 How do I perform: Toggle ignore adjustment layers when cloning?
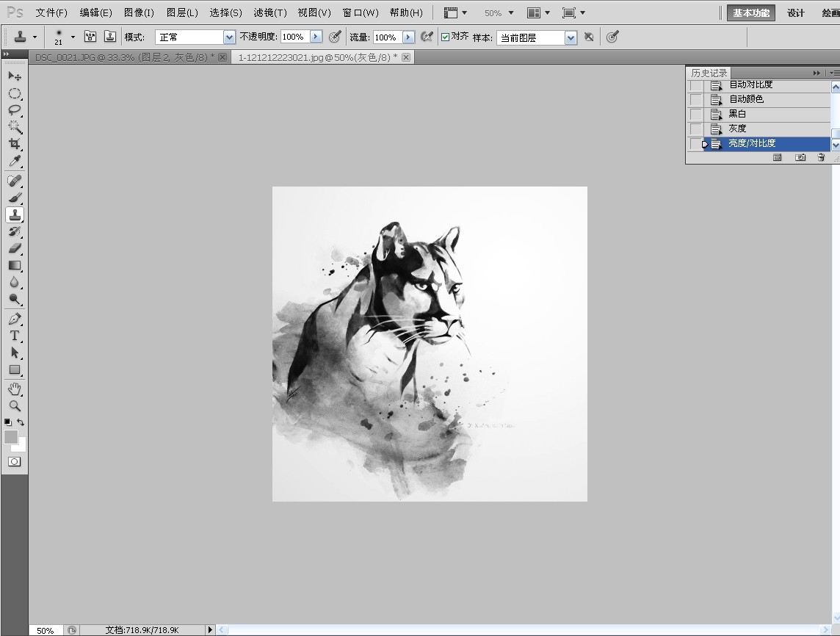click(589, 37)
